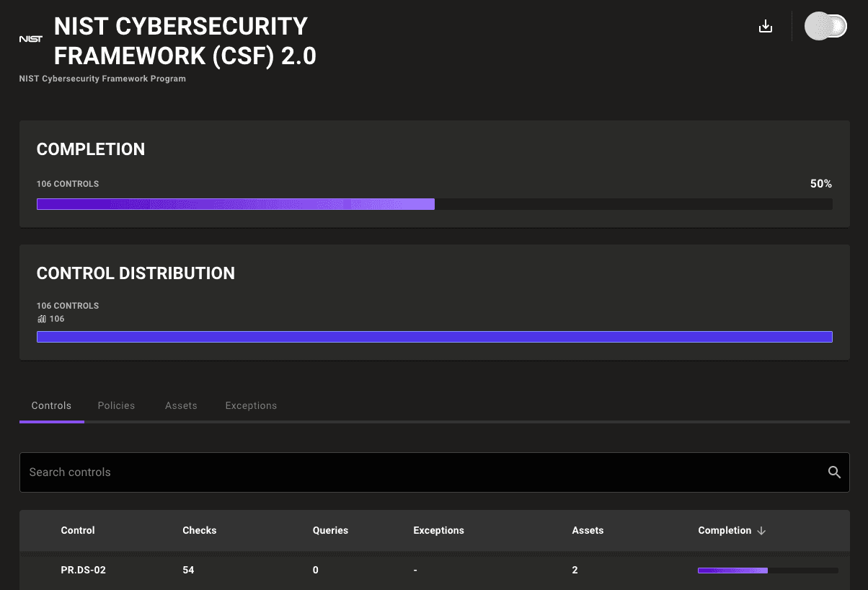Click PR.DS-02 row completion bar
The width and height of the screenshot is (868, 590).
[767, 571]
